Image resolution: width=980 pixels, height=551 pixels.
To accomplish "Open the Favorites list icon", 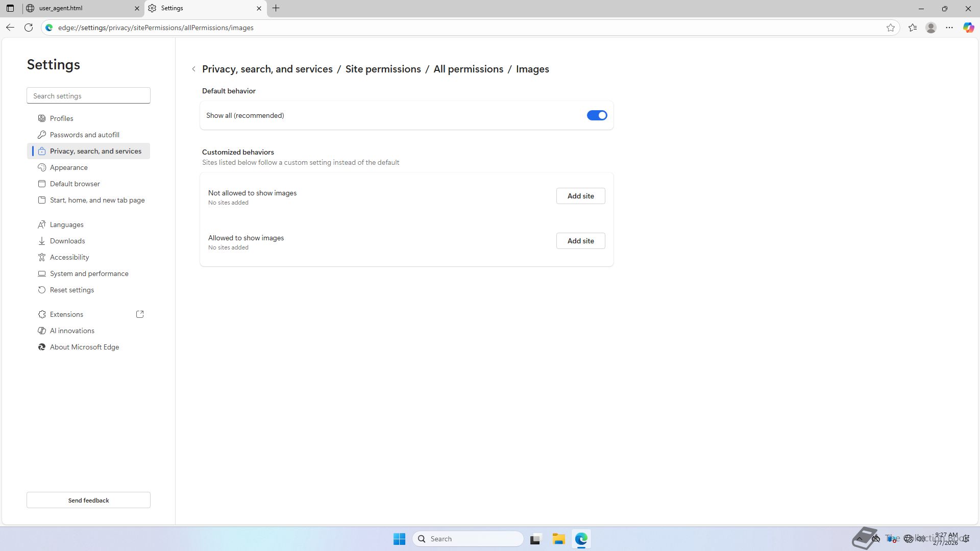I will pyautogui.click(x=912, y=28).
